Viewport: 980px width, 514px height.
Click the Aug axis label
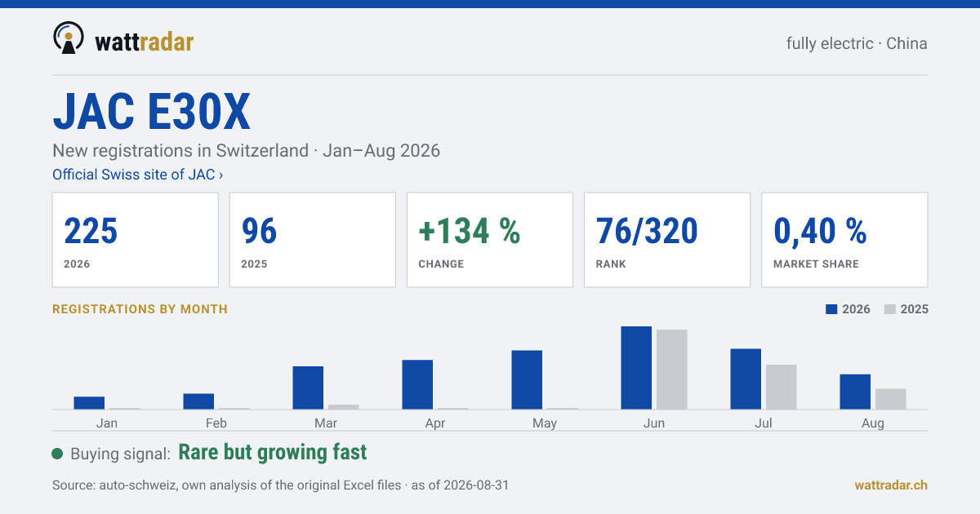[873, 423]
